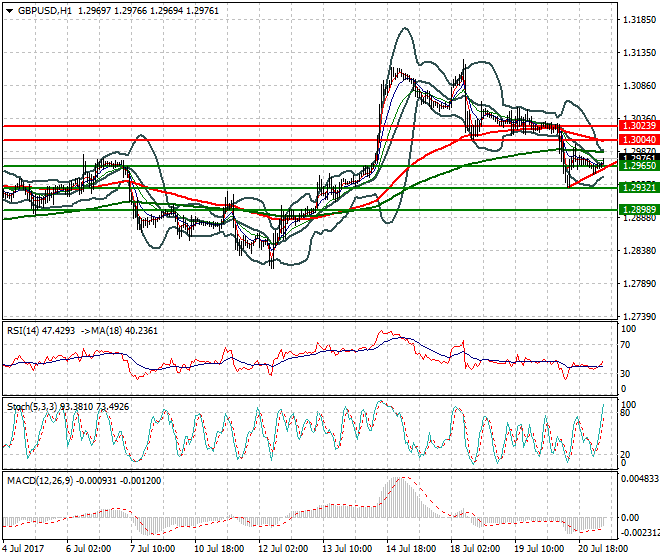Select the short red ascending trendline
The height and width of the screenshot is (560, 660).
point(592,174)
